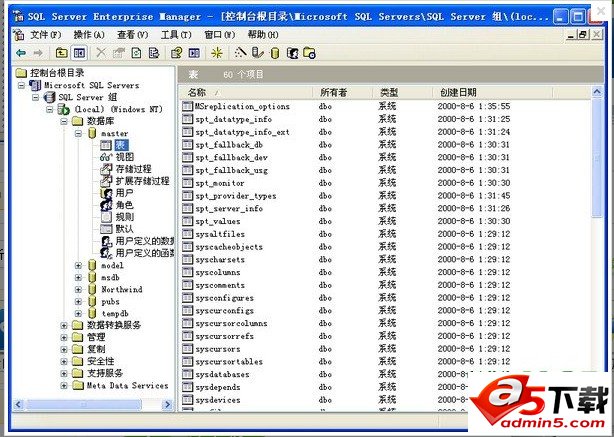Image resolution: width=614 pixels, height=437 pixels.
Task: Open the 文件(F) menu
Action: (x=45, y=35)
